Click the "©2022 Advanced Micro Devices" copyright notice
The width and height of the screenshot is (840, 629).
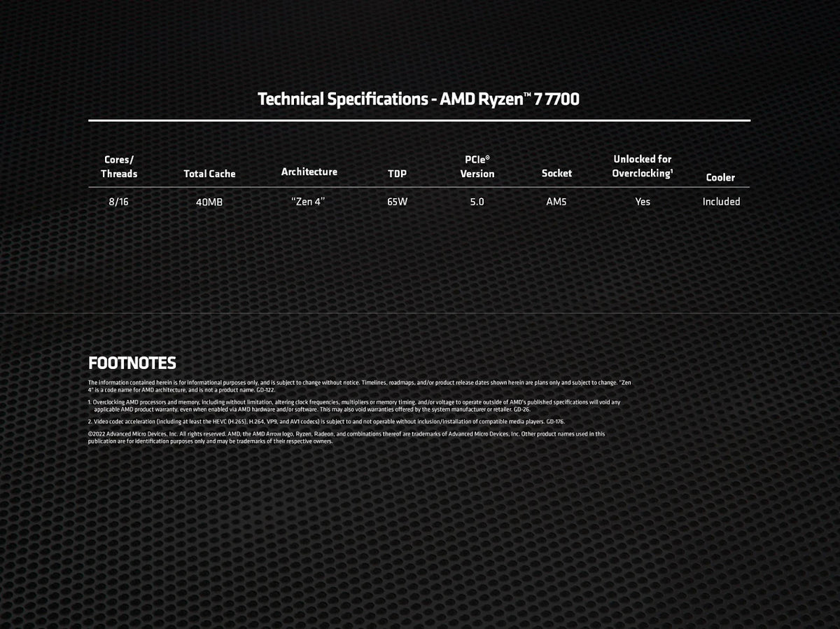point(346,438)
